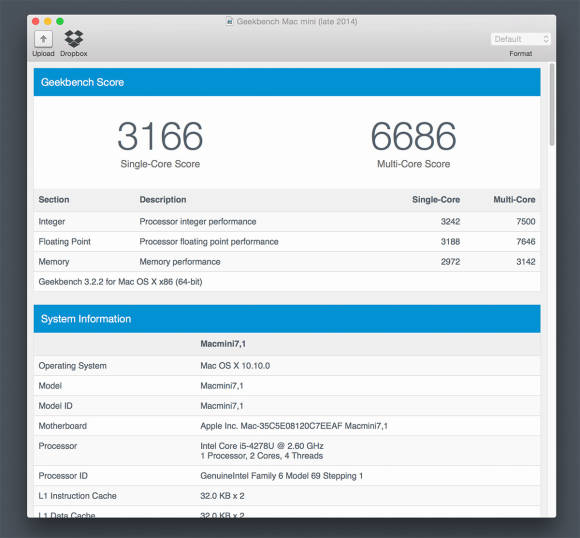Select the Memory performance row
The image size is (580, 538).
(x=287, y=262)
